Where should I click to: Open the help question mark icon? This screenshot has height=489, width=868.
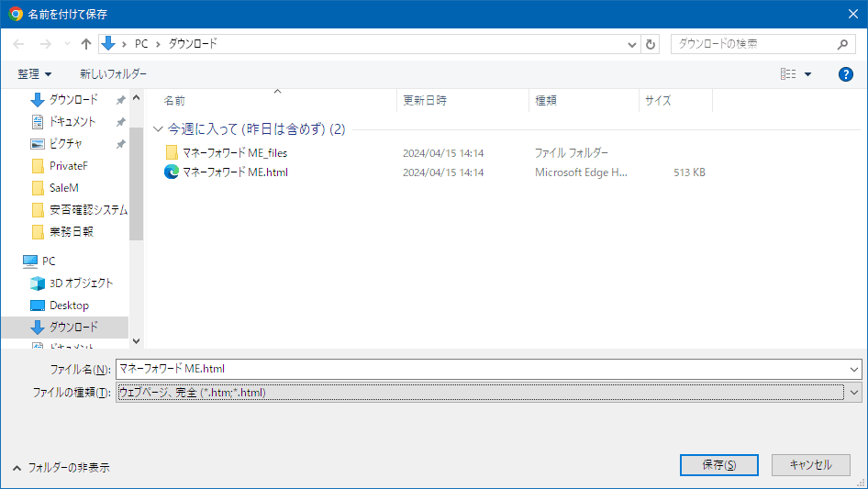coord(846,74)
